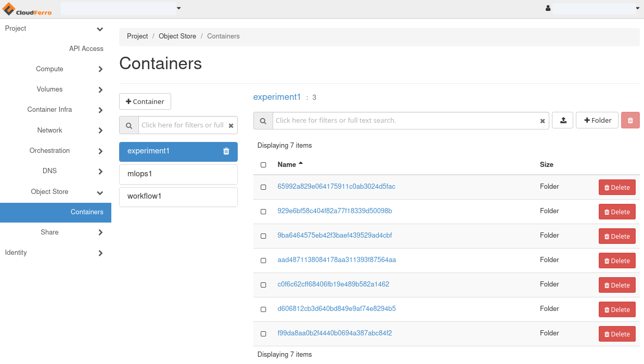The height and width of the screenshot is (364, 644).
Task: Click the magnifier icon in container search
Action: [x=129, y=125]
